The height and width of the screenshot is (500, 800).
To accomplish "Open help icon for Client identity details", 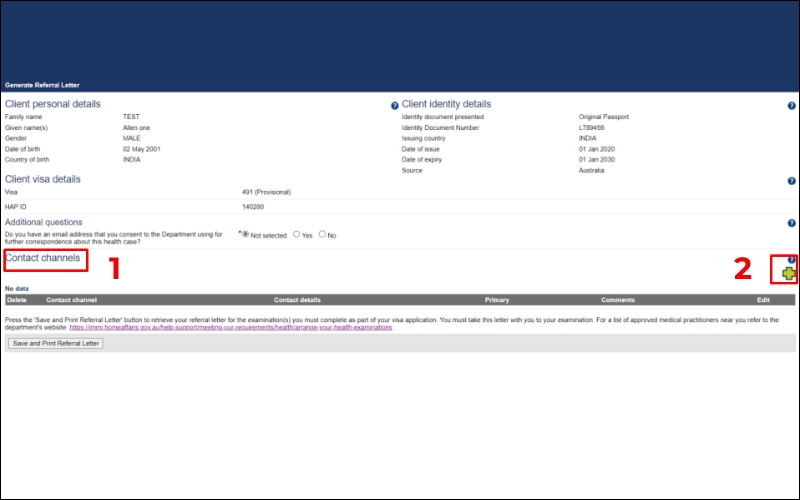I will coord(791,105).
